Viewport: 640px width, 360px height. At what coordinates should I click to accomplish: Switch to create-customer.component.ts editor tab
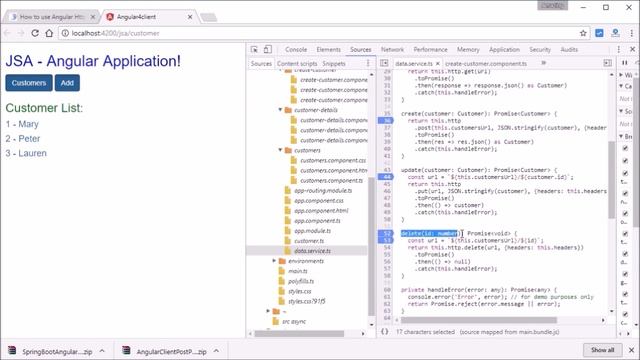click(486, 63)
